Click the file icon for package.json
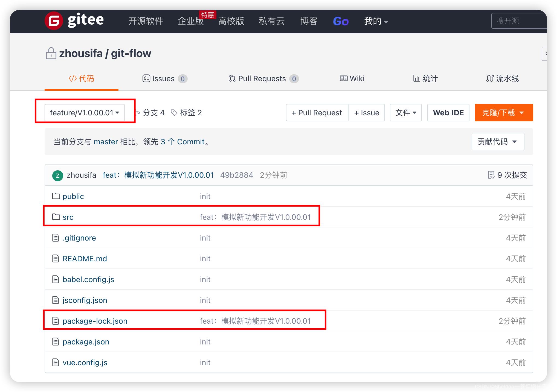The height and width of the screenshot is (392, 557). pos(56,341)
